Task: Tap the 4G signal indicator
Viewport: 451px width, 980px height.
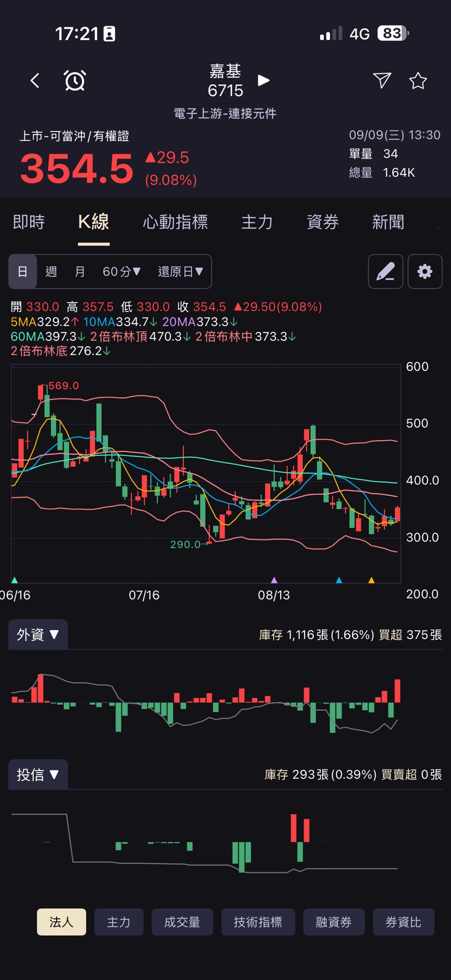Action: tap(359, 34)
